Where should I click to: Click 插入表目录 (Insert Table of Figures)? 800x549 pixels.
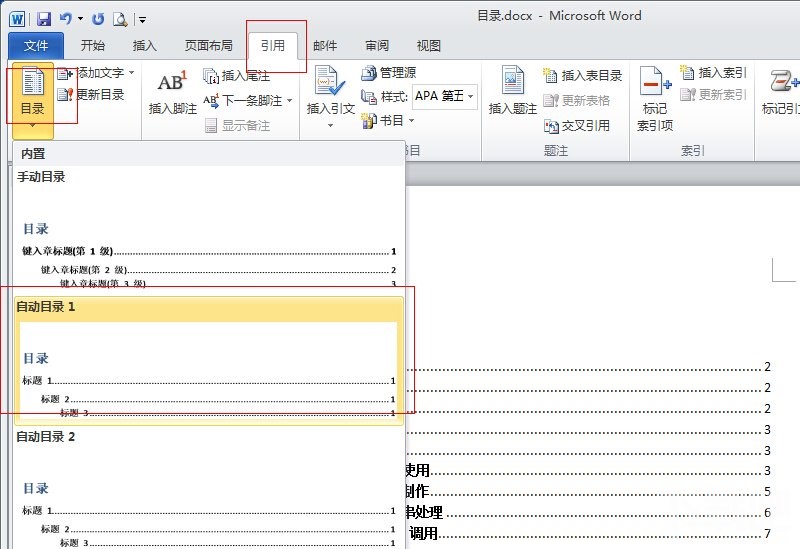pyautogui.click(x=582, y=76)
